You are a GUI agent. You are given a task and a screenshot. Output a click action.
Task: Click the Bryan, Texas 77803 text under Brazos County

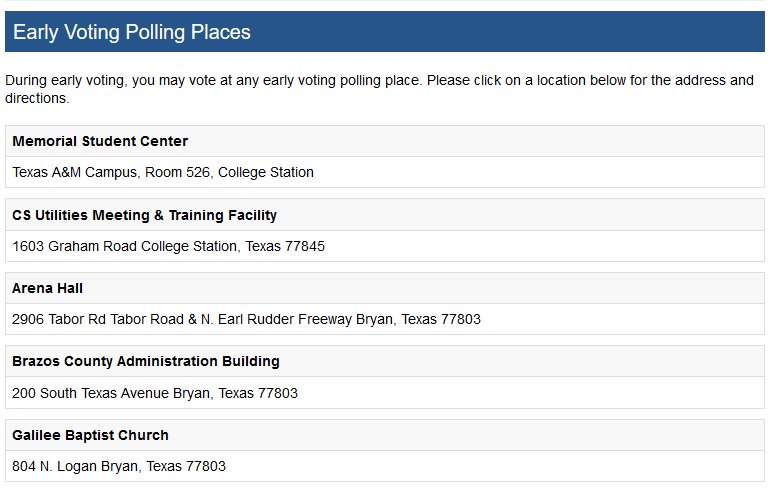pyautogui.click(x=235, y=393)
